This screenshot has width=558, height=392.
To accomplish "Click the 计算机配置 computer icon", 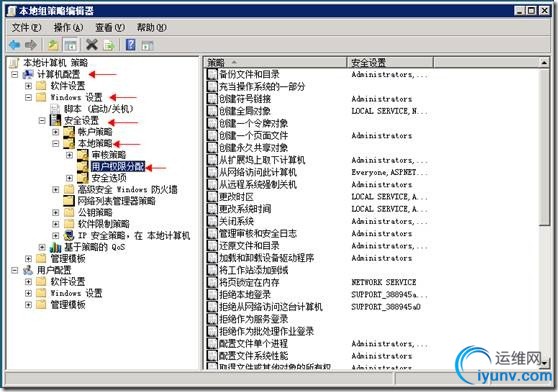I will tap(28, 75).
